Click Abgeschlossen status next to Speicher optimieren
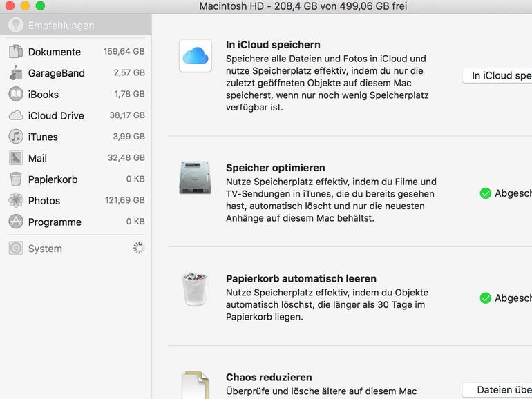 (x=513, y=193)
